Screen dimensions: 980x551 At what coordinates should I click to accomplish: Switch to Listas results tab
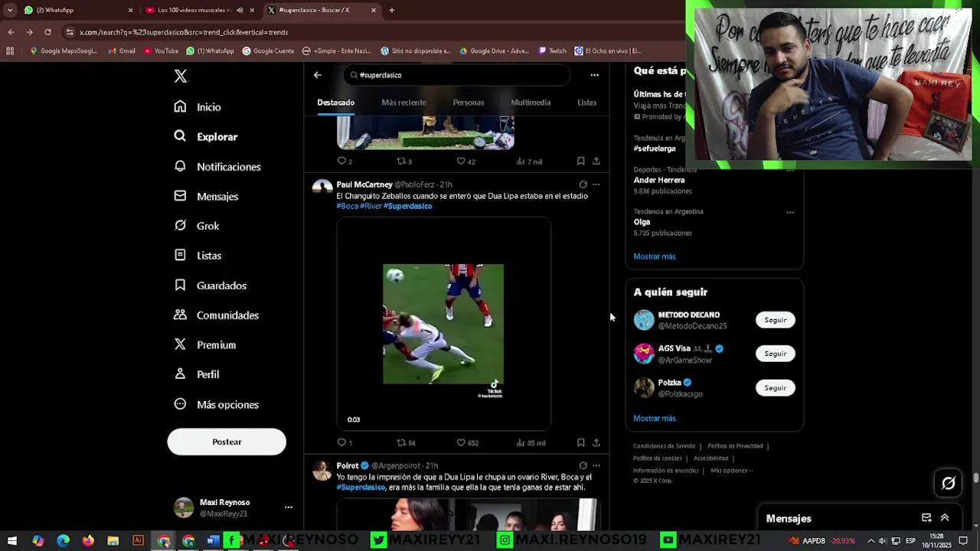click(586, 103)
